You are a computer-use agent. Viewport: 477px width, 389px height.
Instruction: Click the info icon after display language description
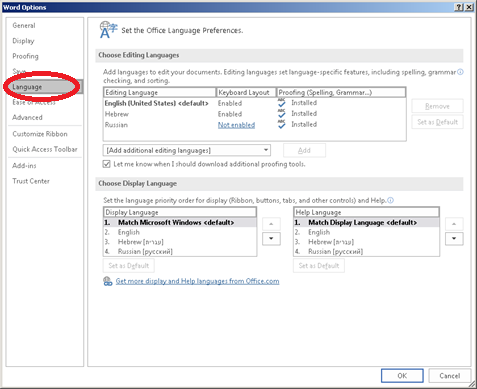pyautogui.click(x=390, y=200)
